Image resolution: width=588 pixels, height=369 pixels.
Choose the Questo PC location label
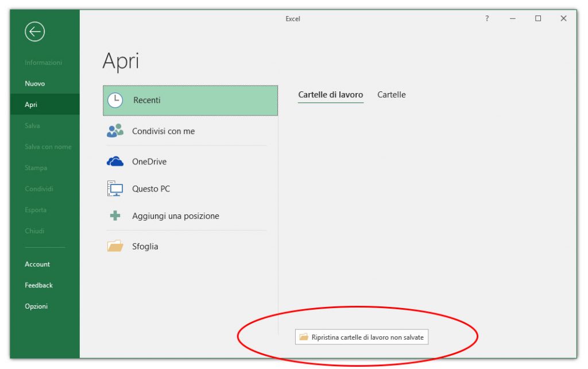(x=151, y=189)
